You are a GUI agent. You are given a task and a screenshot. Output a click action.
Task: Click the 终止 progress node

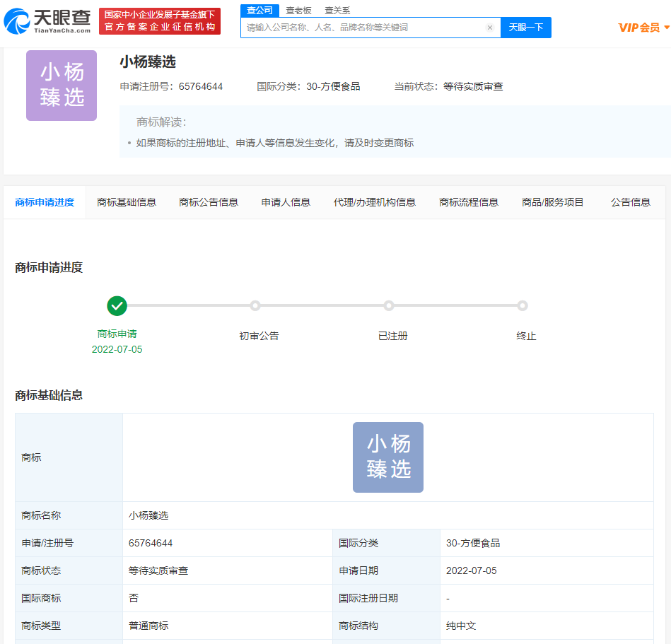point(522,305)
